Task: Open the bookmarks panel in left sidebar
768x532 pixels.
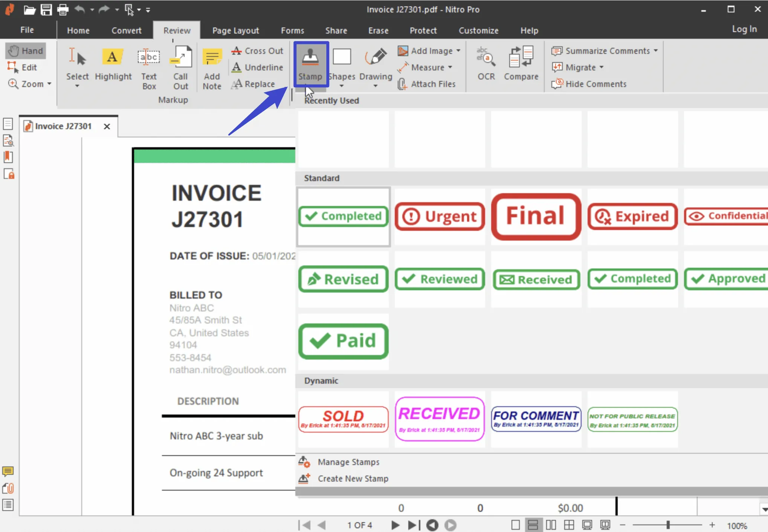Action: [x=8, y=157]
